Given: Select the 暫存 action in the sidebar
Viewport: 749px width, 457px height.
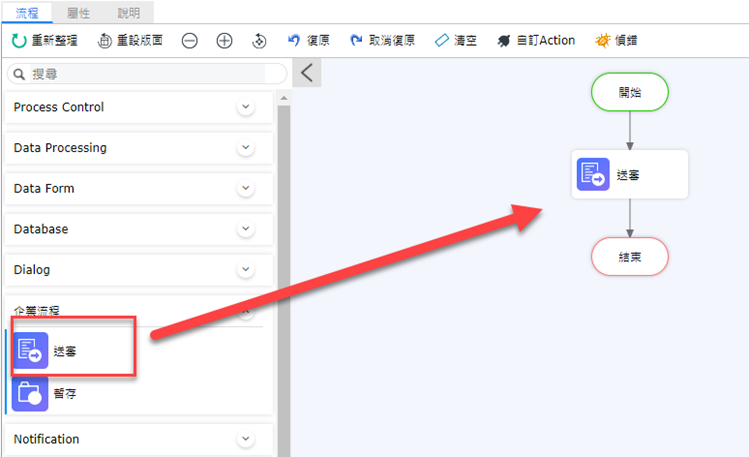Looking at the screenshot, I should [x=31, y=394].
